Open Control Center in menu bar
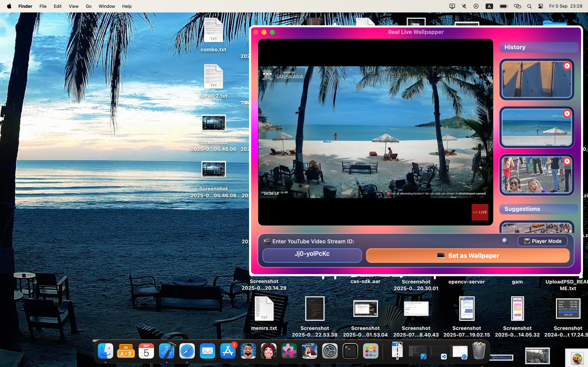588x367 pixels. point(541,6)
